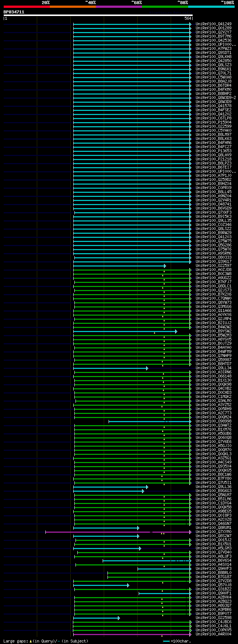Click the green ~80% identity legend segment
Viewport: 238px width, 644px height.
click(x=165, y=7)
